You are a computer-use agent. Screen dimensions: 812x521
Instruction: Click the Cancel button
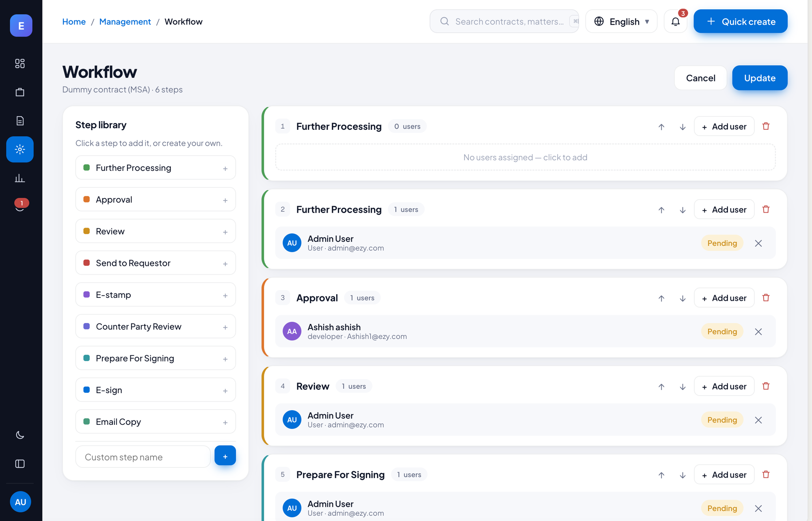click(x=701, y=78)
